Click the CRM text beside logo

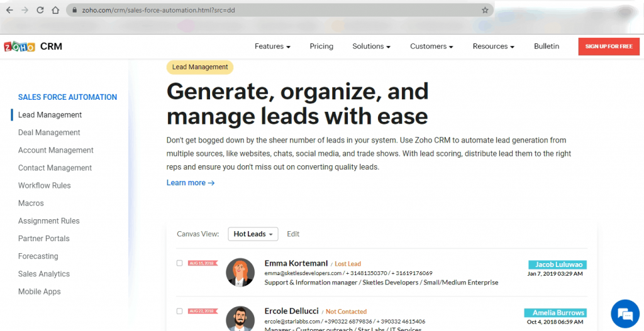51,46
